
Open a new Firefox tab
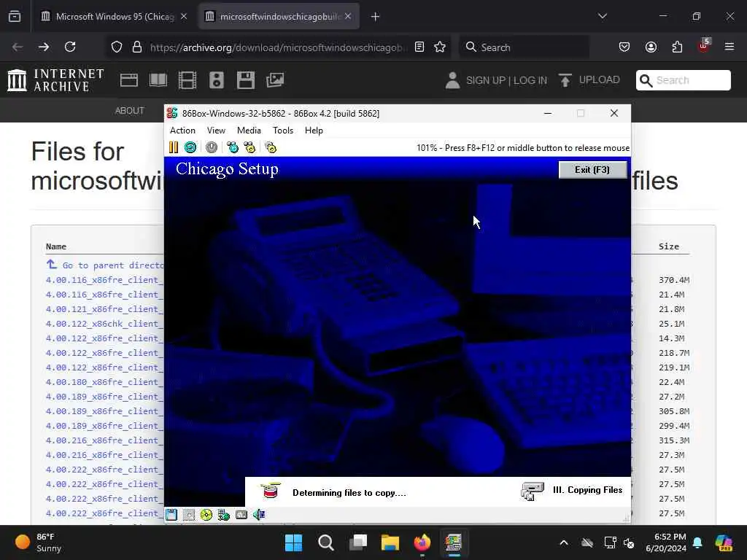tap(375, 17)
